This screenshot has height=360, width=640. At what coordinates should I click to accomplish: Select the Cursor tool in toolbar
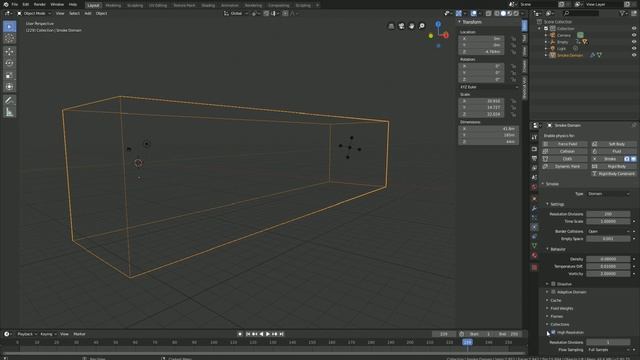9,38
